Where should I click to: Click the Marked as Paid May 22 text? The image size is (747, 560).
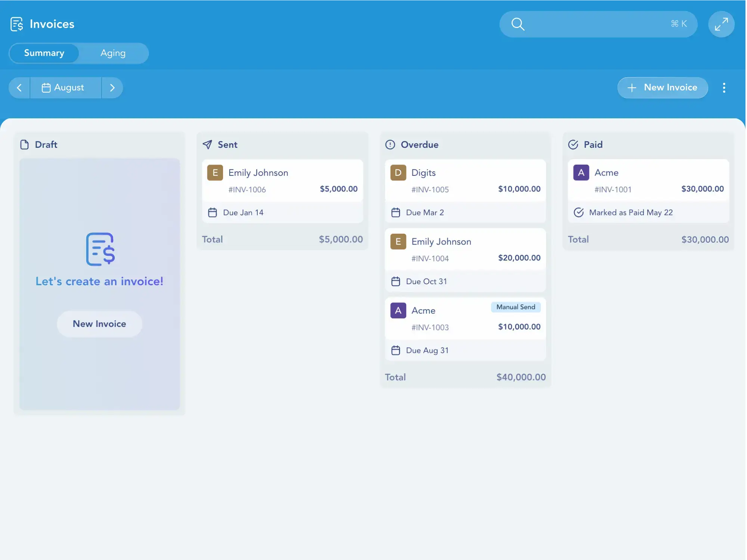pos(631,212)
